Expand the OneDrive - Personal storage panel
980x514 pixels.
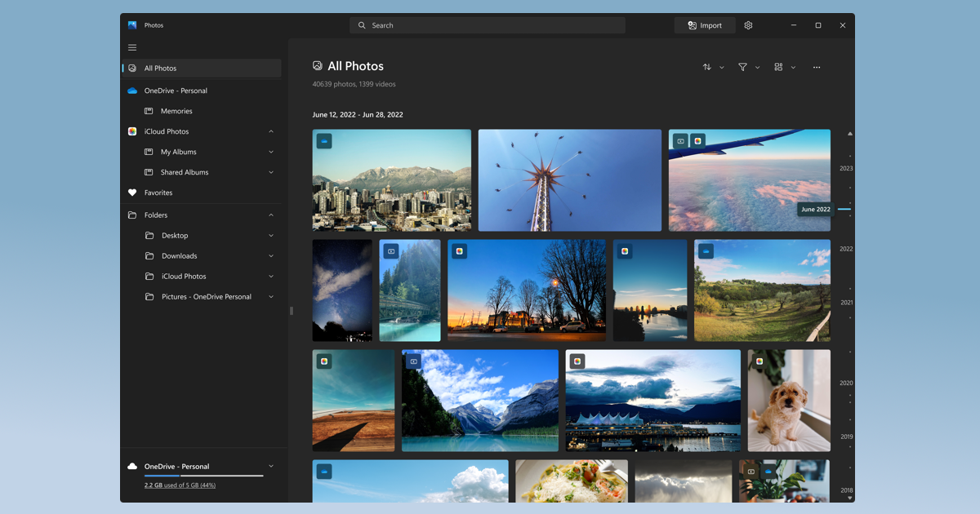[271, 467]
